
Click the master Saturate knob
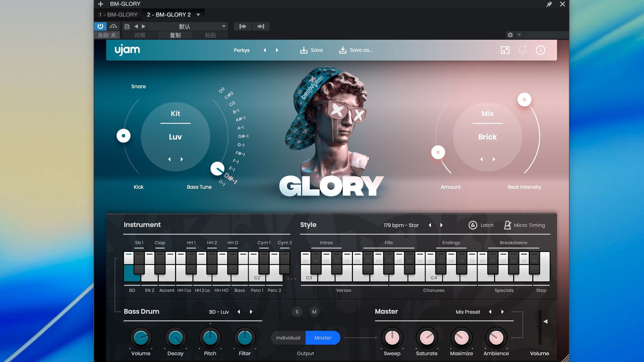tap(427, 338)
